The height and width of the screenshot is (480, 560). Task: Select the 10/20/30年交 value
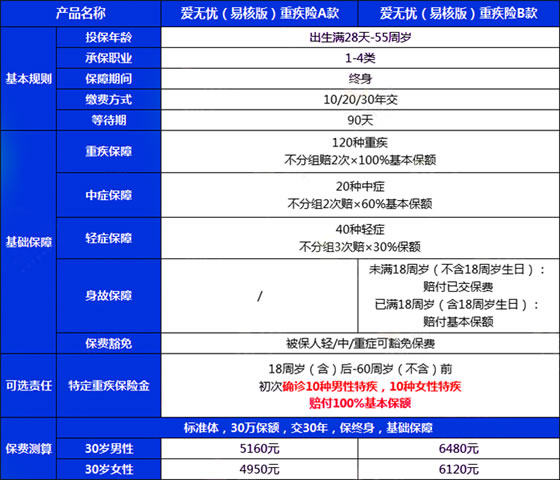(x=360, y=99)
